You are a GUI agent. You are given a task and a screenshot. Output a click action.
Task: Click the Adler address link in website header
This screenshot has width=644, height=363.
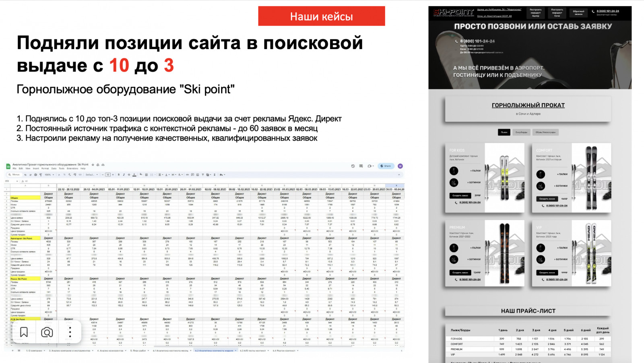pos(499,9)
